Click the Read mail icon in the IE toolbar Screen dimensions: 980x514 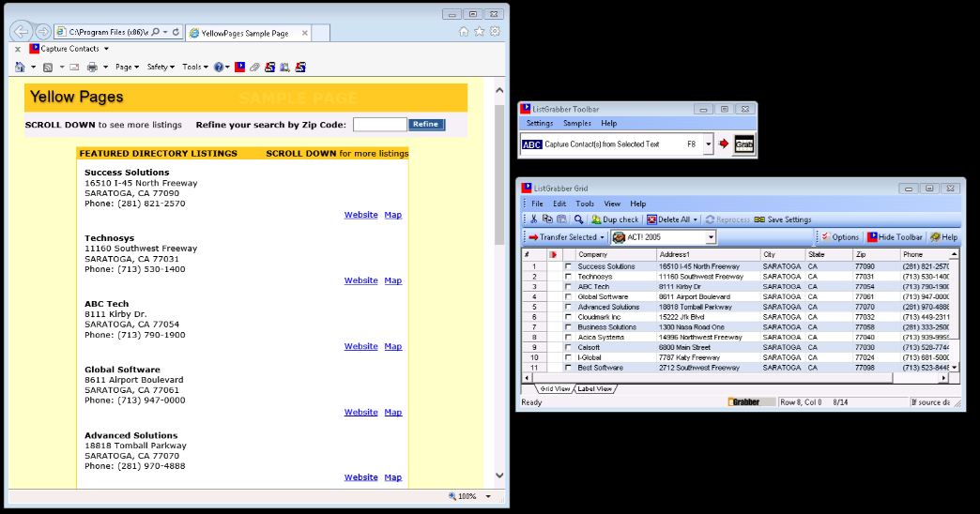[74, 67]
